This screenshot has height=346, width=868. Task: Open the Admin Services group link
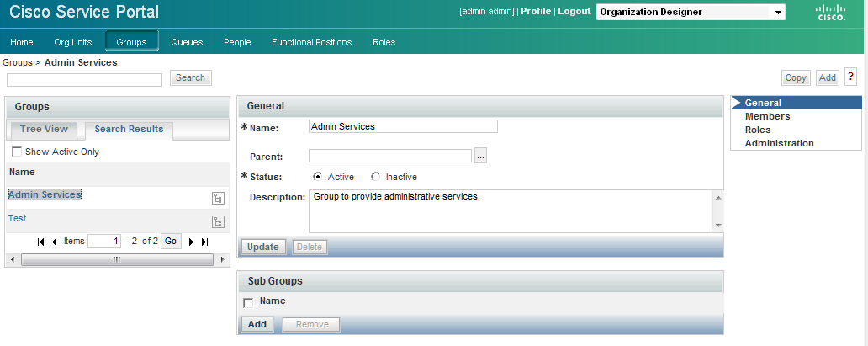coord(45,194)
